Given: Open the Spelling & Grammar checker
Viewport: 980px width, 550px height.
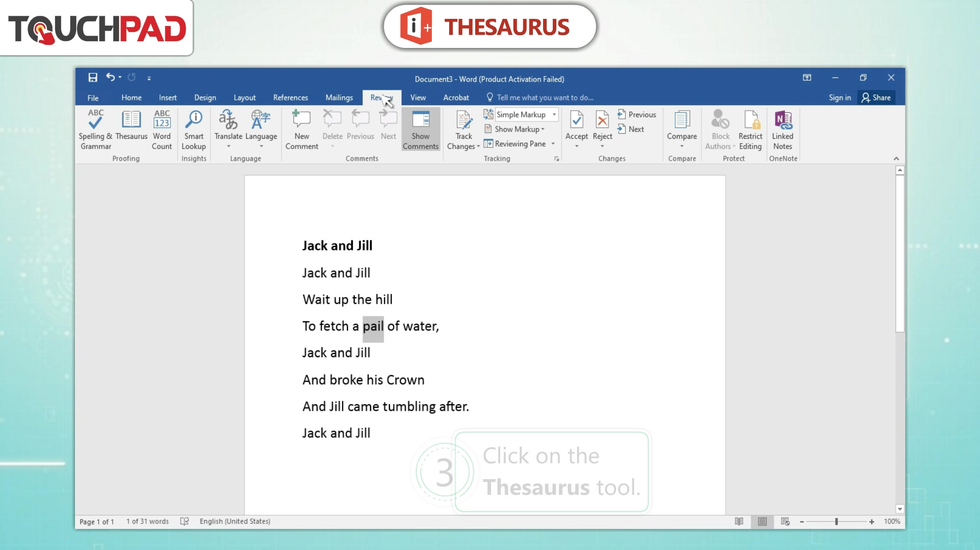Looking at the screenshot, I should coord(95,130).
